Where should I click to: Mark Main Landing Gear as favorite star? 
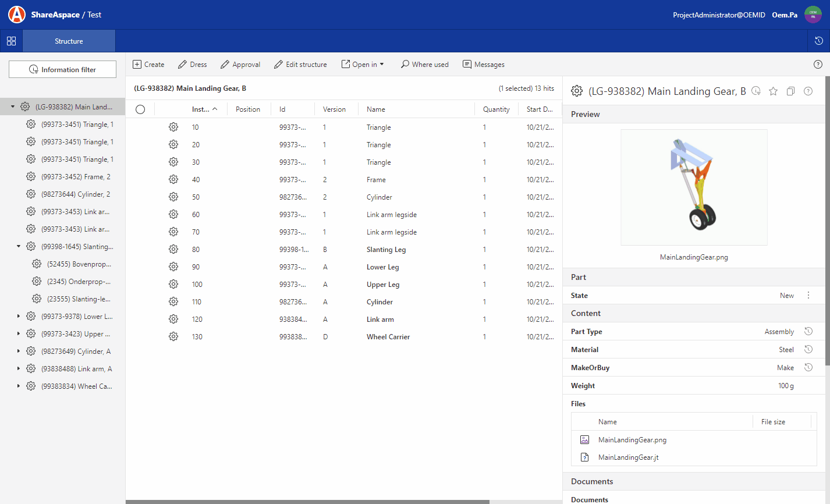(x=773, y=91)
